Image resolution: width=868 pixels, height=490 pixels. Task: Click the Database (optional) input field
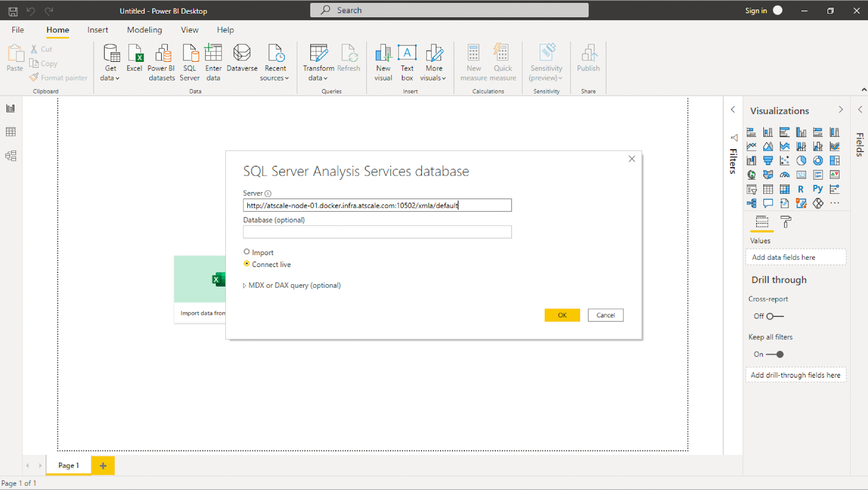[377, 232]
